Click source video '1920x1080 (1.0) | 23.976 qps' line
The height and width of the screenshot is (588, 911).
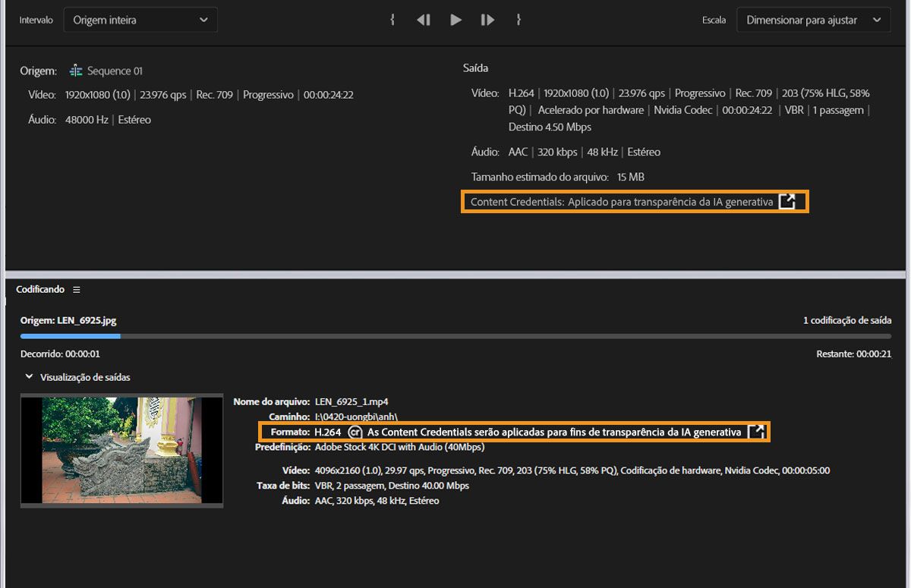210,95
